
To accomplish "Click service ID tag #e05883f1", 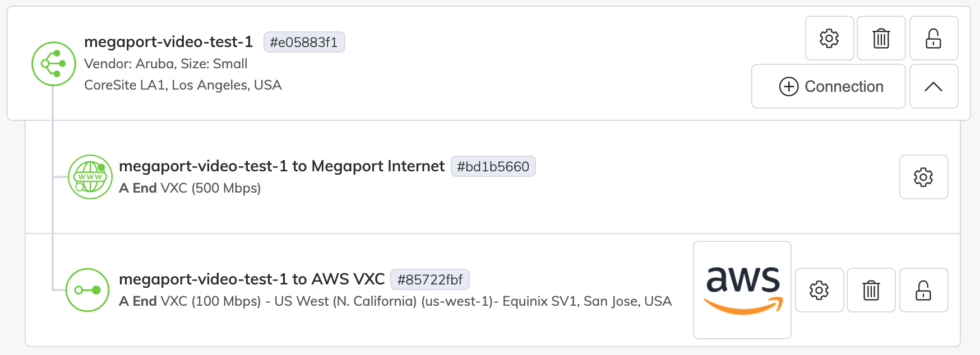I will pyautogui.click(x=304, y=42).
